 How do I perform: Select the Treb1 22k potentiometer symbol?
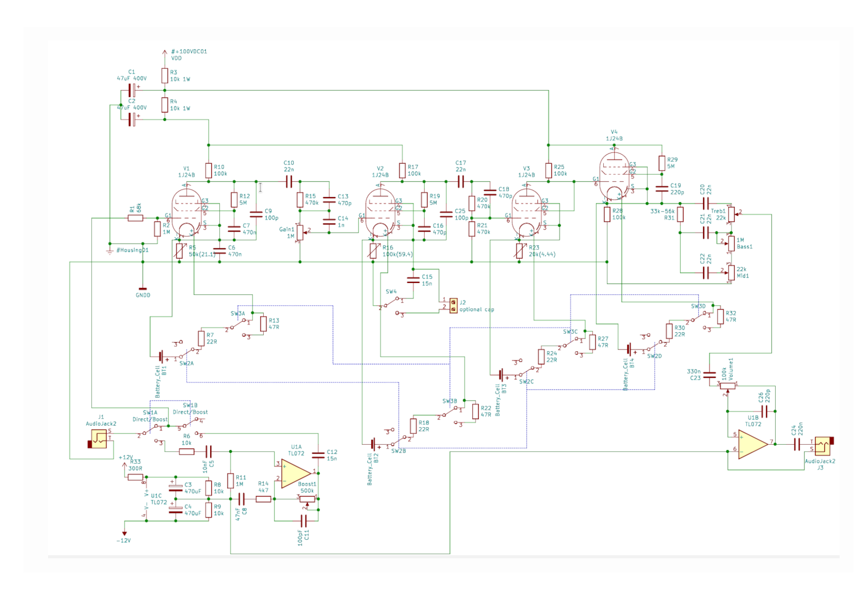point(732,214)
